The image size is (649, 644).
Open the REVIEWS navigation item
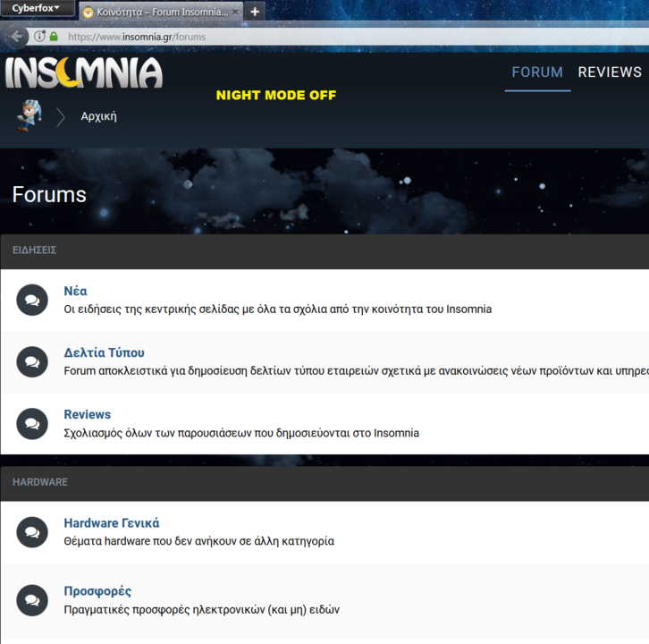(610, 72)
